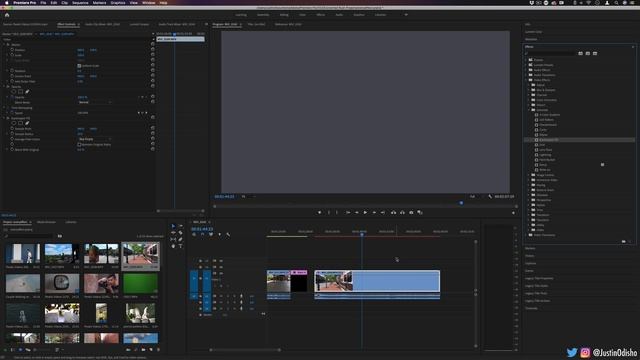Toggle Scale animation stopwatch
This screenshot has width=640, height=360.
coord(12,55)
